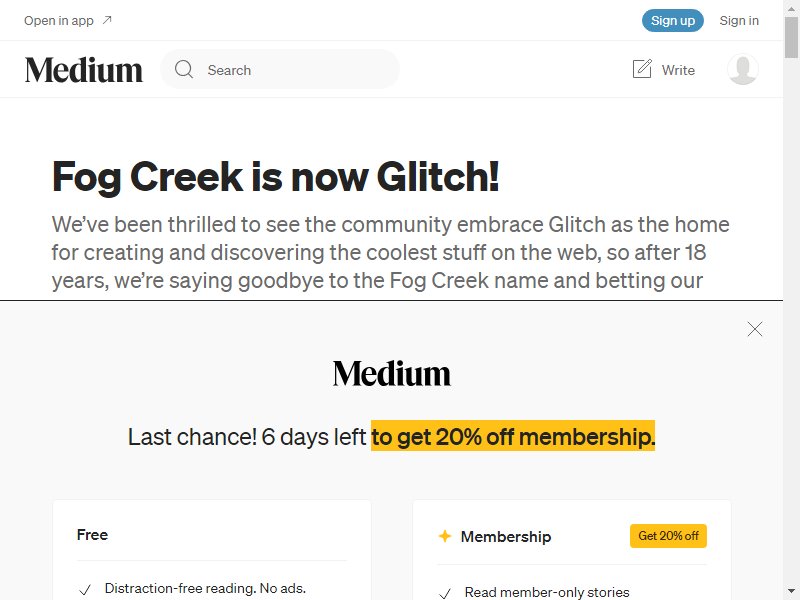Click the Get 20% off badge
Viewport: 800px width, 600px height.
coord(668,536)
